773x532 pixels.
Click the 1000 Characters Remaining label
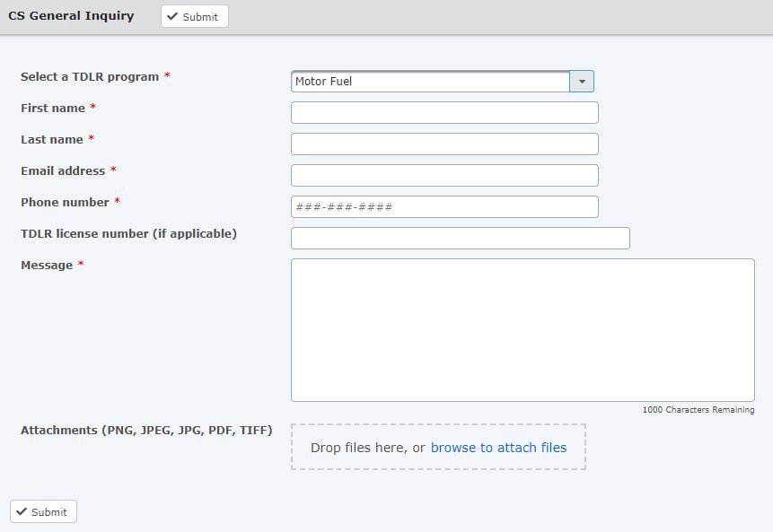pos(700,409)
